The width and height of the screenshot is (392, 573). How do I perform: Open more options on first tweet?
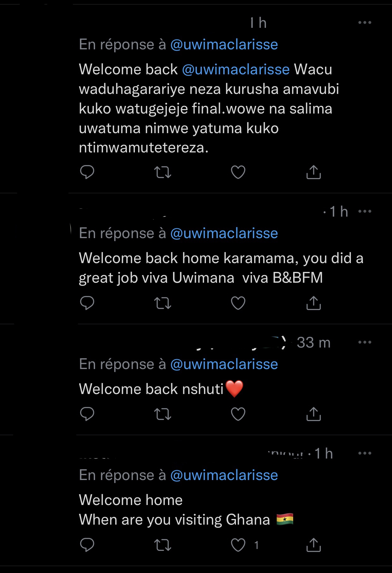tap(365, 22)
